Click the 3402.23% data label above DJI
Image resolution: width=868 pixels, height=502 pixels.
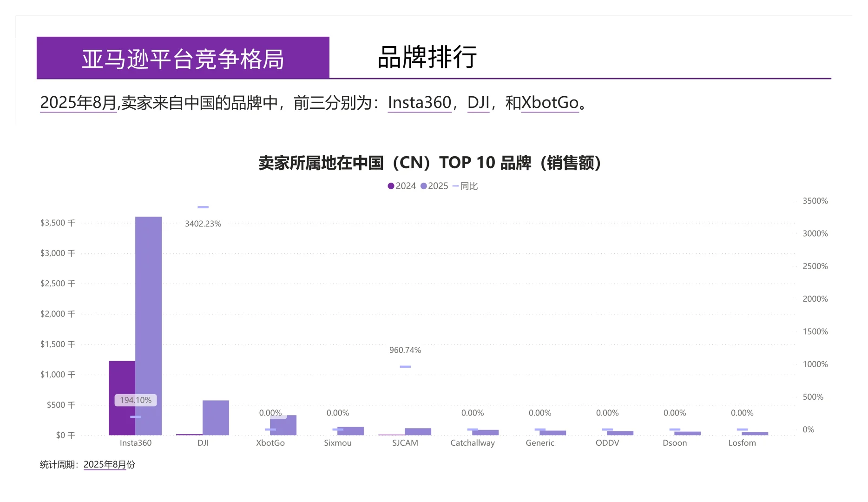click(203, 224)
